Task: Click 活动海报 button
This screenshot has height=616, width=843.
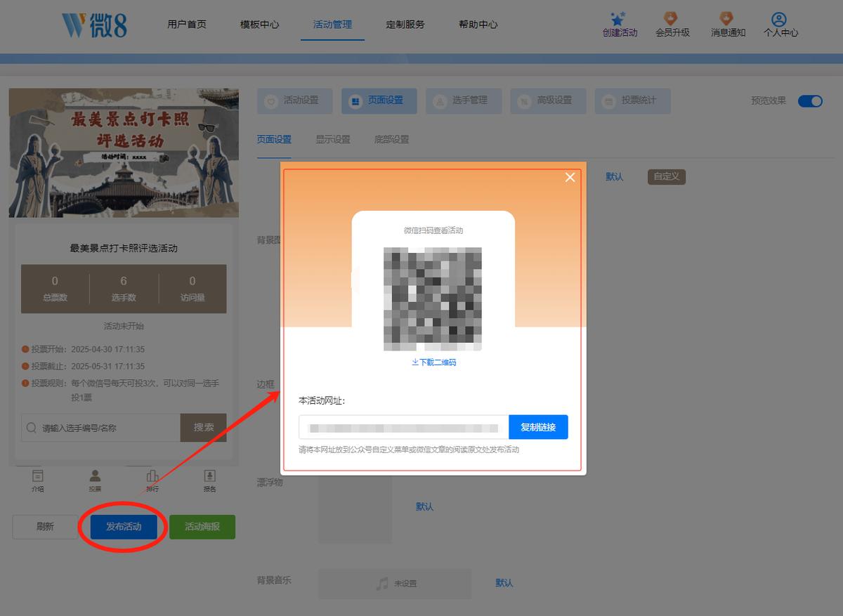Action: [x=202, y=527]
